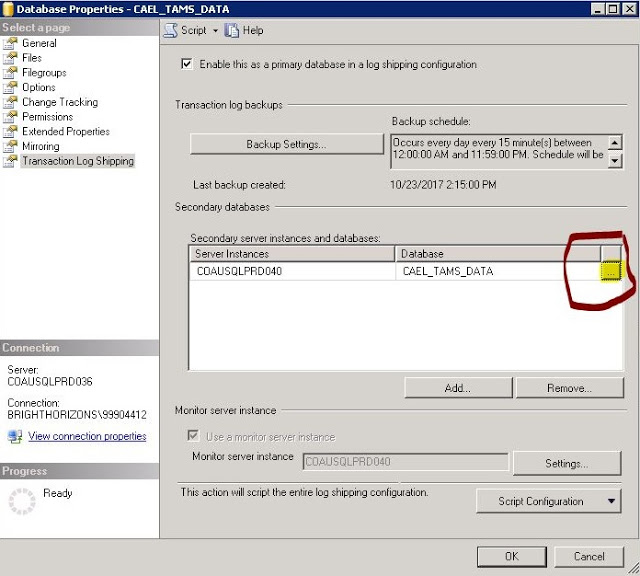640x576 pixels.
Task: Select the CAEL_TAMS_DATA database cell
Action: click(x=498, y=271)
